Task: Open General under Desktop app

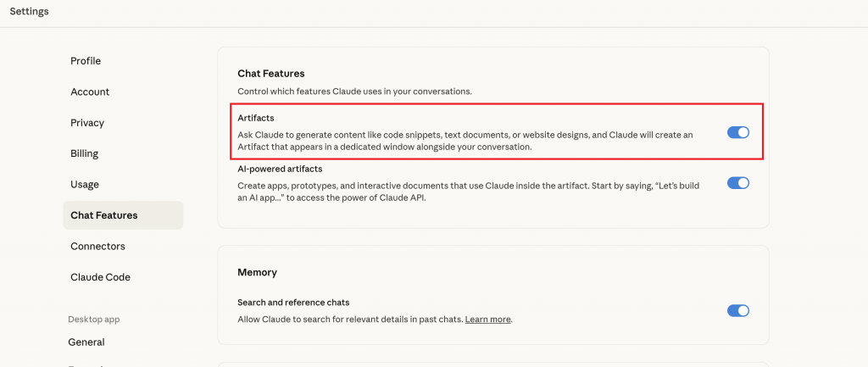Action: (86, 342)
